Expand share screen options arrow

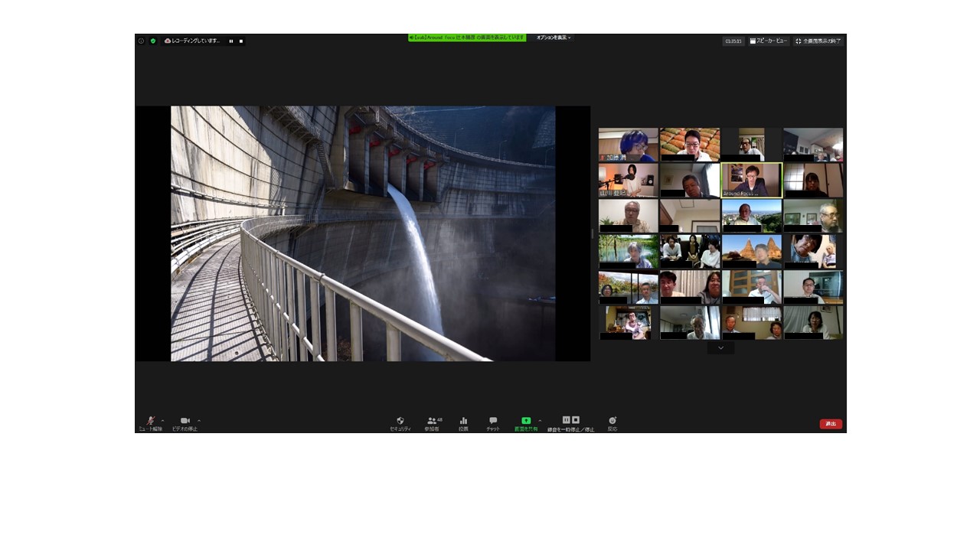(x=540, y=420)
